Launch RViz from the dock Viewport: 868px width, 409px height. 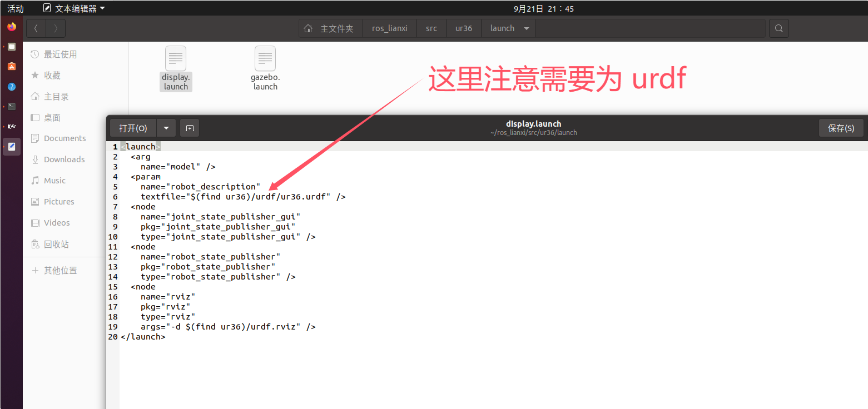[11, 126]
